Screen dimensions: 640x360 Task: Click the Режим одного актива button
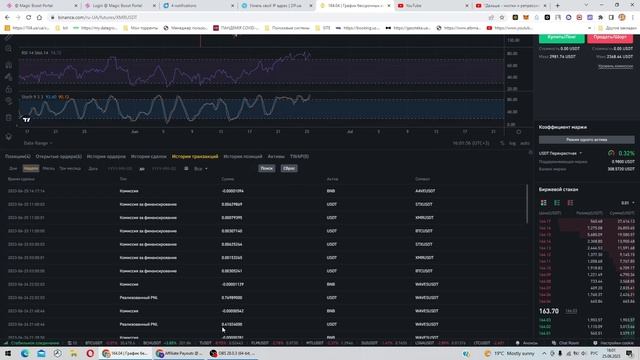pyautogui.click(x=587, y=140)
